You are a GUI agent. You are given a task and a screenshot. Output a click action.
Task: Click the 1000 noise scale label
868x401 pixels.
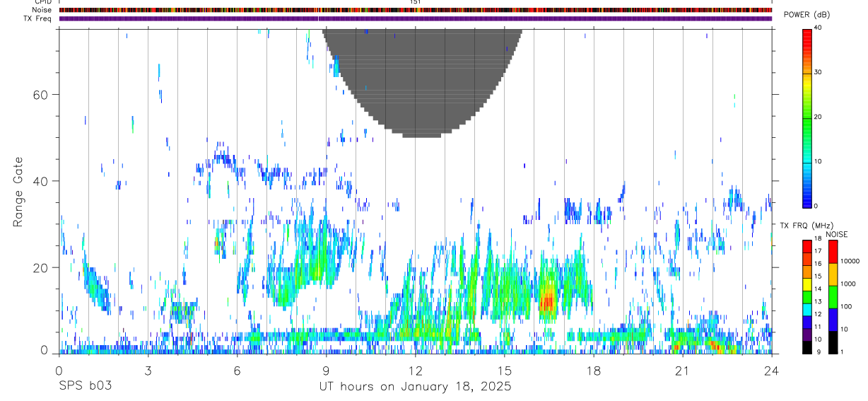(848, 284)
